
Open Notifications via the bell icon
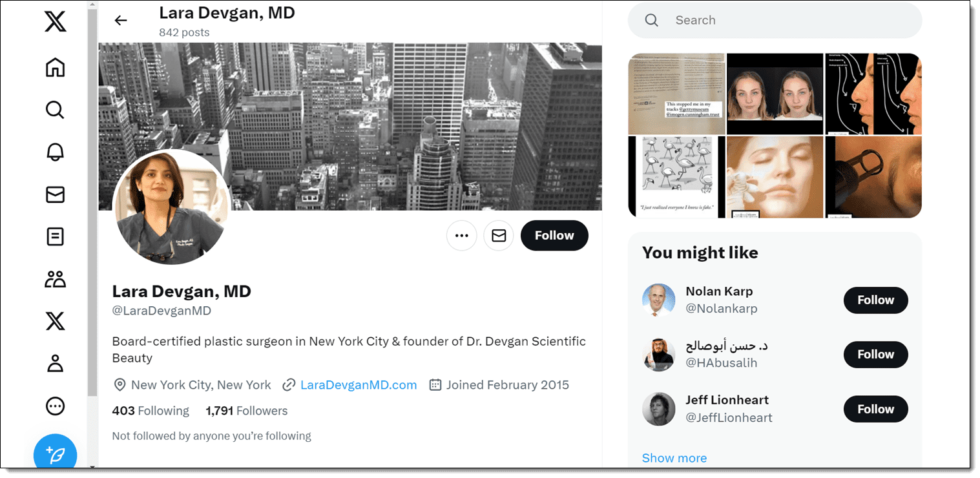[x=55, y=152]
